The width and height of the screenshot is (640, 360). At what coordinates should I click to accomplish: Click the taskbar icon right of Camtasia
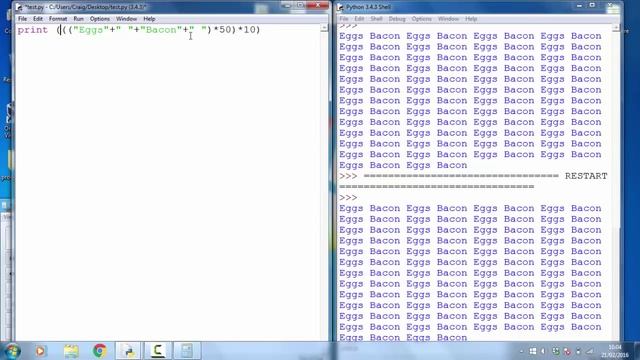click(187, 351)
